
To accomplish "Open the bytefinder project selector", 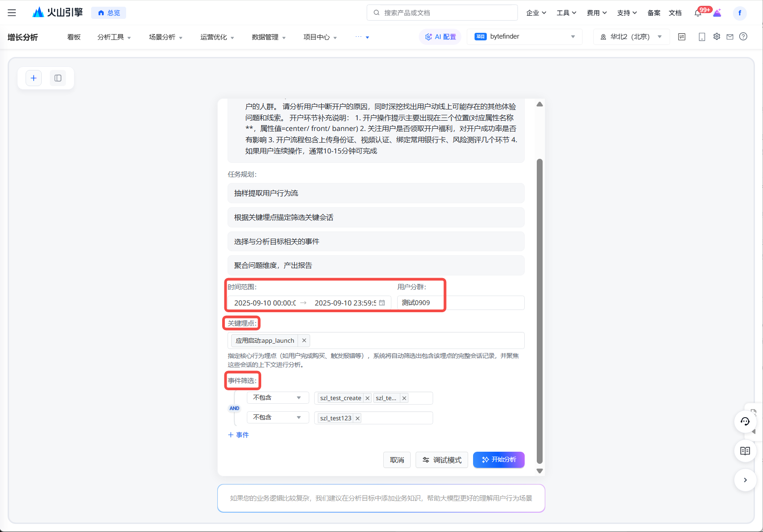I will [525, 37].
